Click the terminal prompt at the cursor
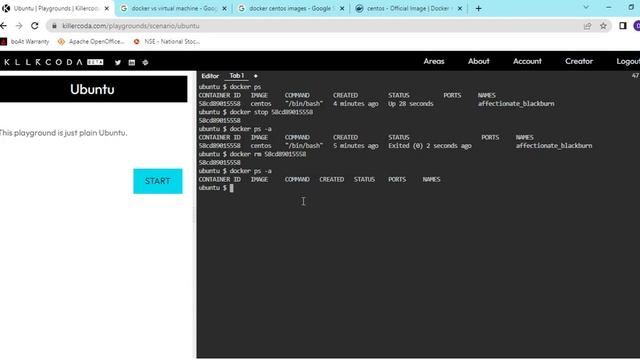Screen dimensions: 640x360 231,188
